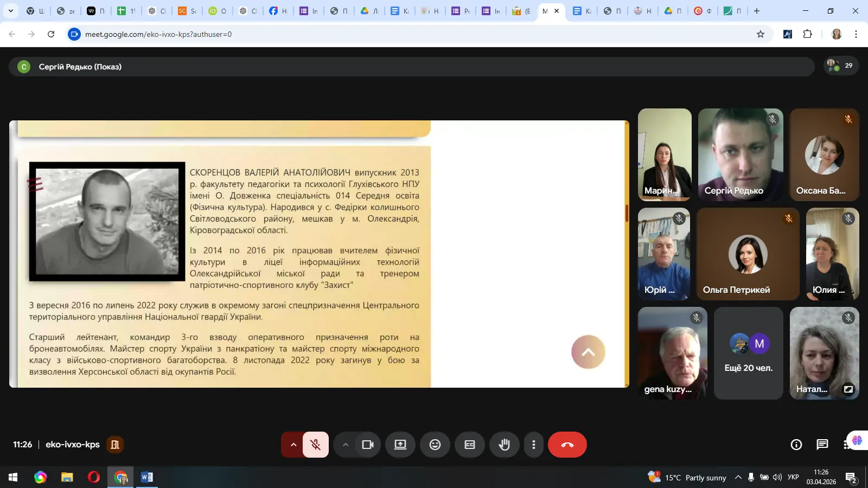
Task: Turn the camera on or off
Action: (368, 445)
